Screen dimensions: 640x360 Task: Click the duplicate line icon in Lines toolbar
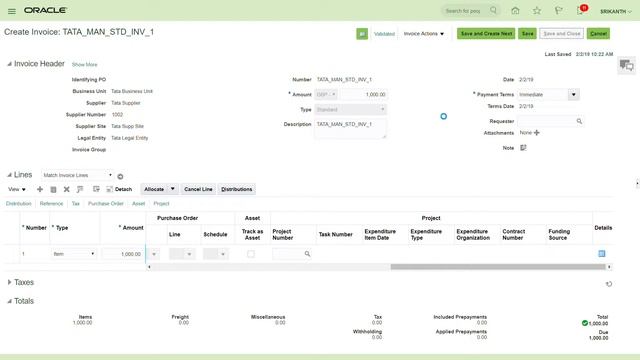[x=53, y=189]
